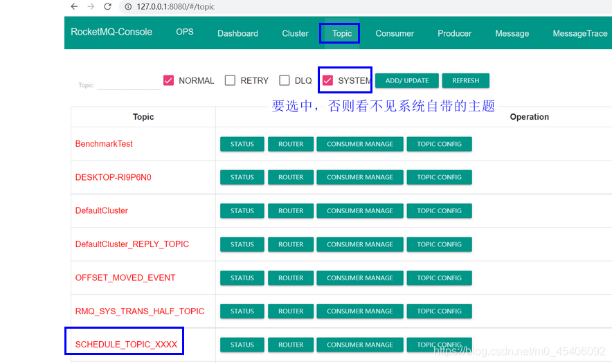The image size is (612, 364).
Task: Click the Topic filter input field
Action: [x=129, y=84]
